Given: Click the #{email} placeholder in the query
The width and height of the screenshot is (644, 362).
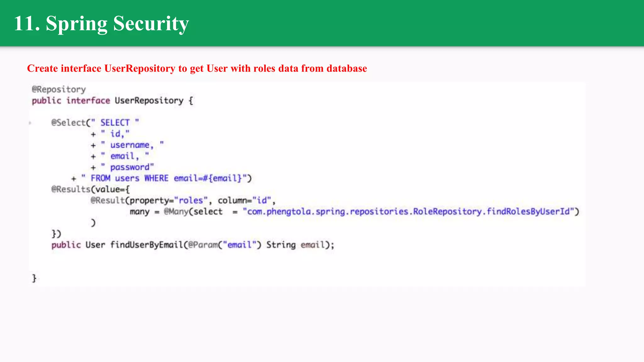Looking at the screenshot, I should pyautogui.click(x=222, y=178).
